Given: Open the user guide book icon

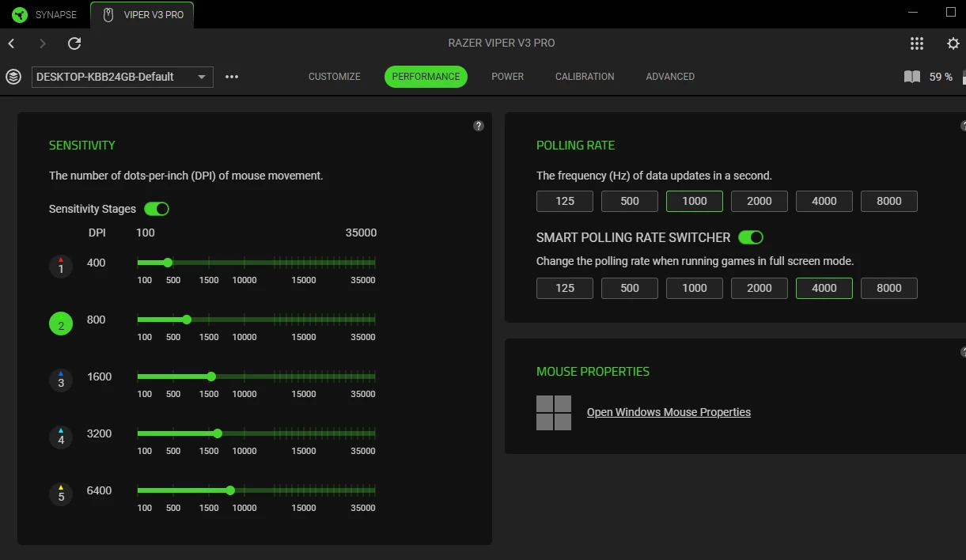Looking at the screenshot, I should tap(912, 77).
